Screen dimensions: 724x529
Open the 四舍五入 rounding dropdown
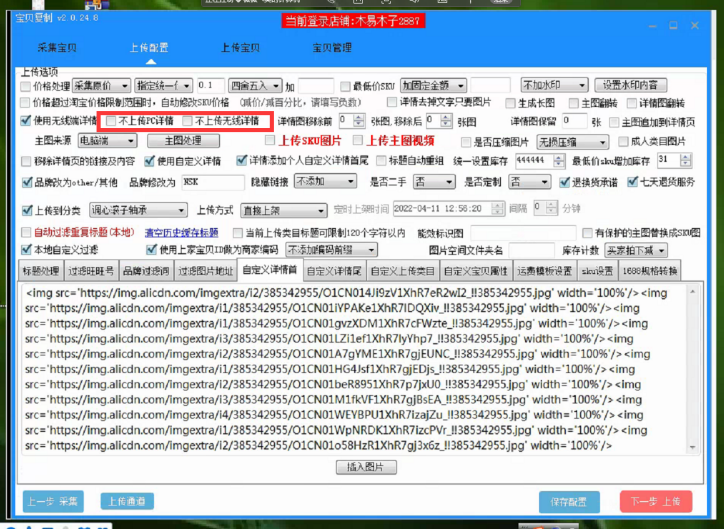pyautogui.click(x=255, y=85)
